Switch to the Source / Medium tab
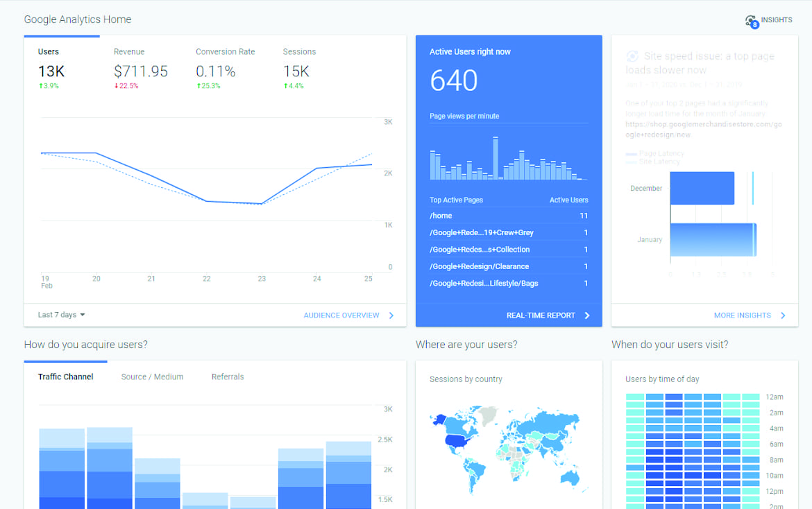The height and width of the screenshot is (509, 812). (152, 377)
